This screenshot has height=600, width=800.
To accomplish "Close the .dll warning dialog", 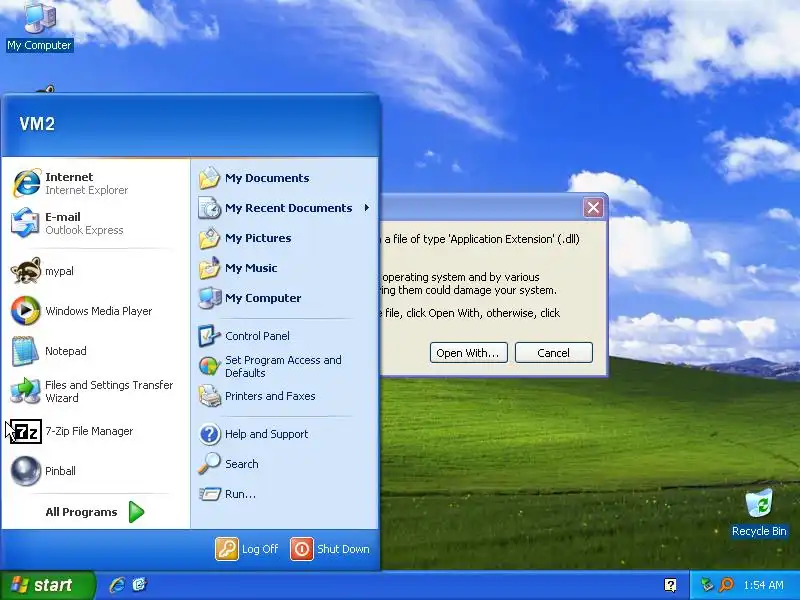I will coord(593,207).
